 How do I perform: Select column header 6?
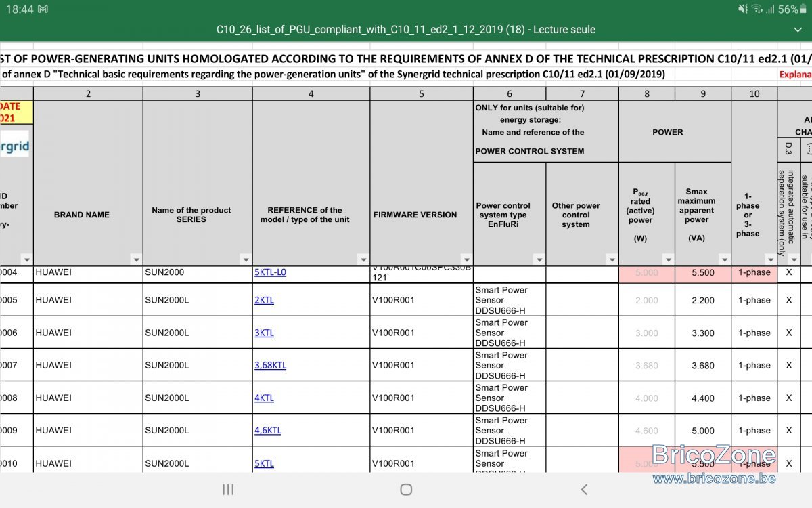coord(510,93)
